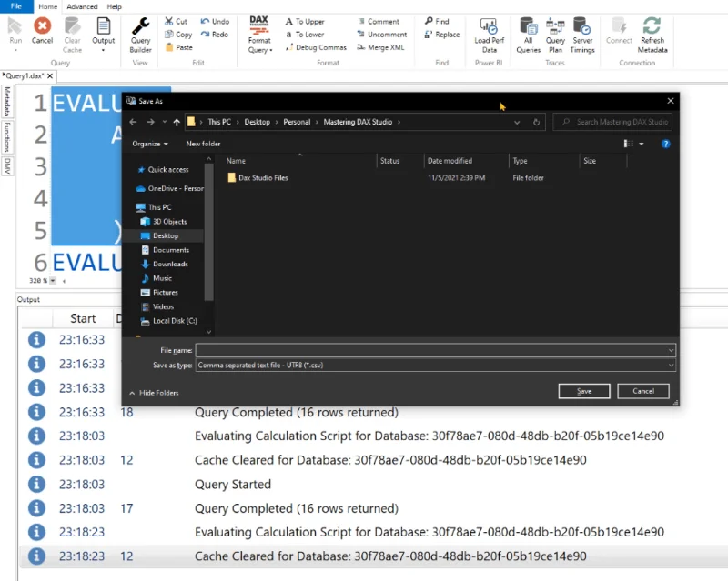Select Local Disk (C:) in navigation pane
The height and width of the screenshot is (581, 728).
169,321
